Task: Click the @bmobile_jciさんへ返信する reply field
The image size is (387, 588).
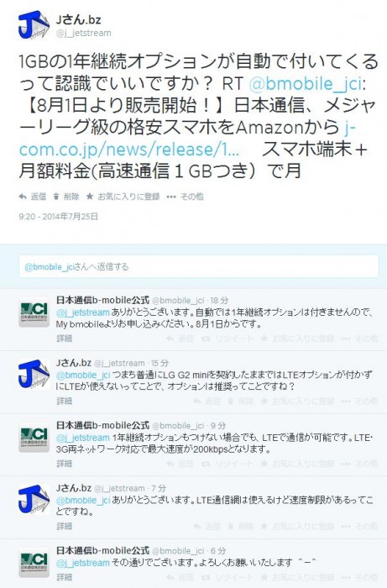Action: click(199, 266)
